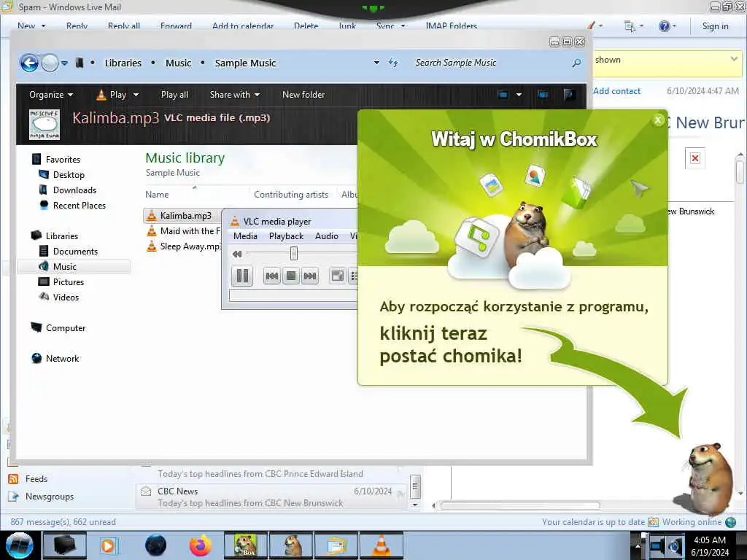Click the ChomikBox hamster character
747x560 pixels.
709,478
